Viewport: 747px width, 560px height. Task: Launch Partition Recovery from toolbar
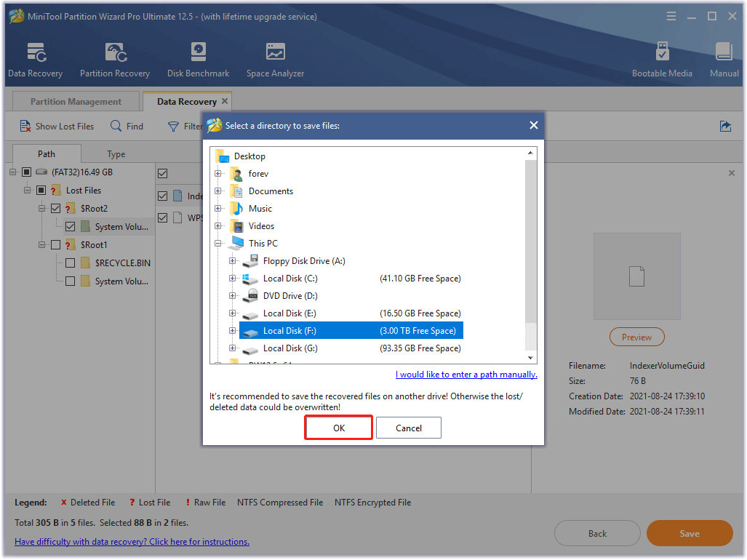pos(115,60)
